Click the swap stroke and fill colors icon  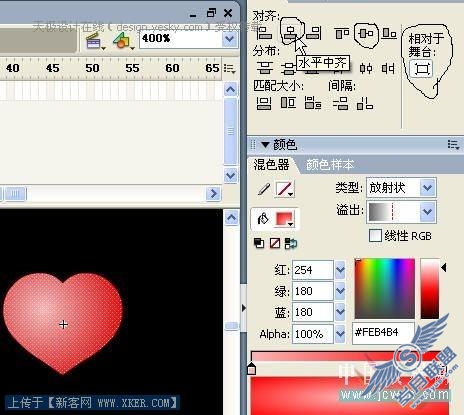point(290,243)
